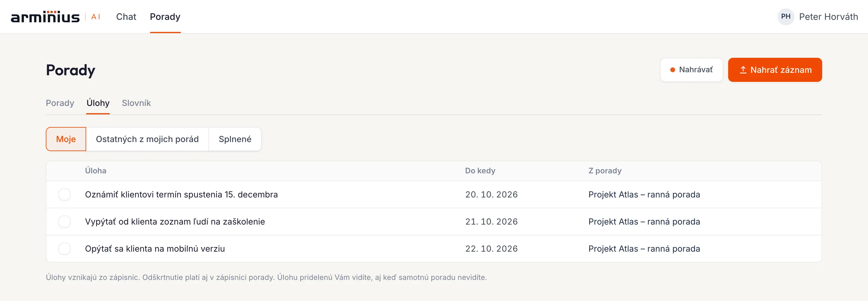This screenshot has height=301, width=868.
Task: Select the Moje filter
Action: tap(66, 139)
